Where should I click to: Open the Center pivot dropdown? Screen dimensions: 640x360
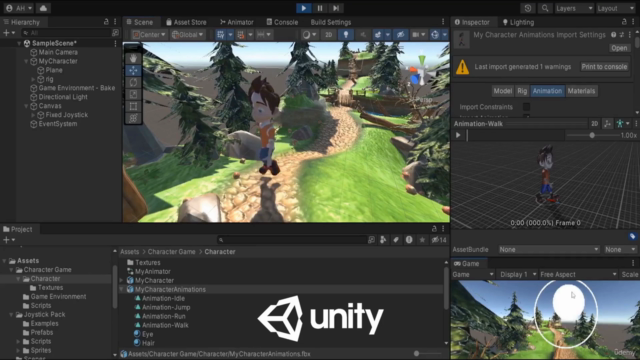(x=149, y=35)
